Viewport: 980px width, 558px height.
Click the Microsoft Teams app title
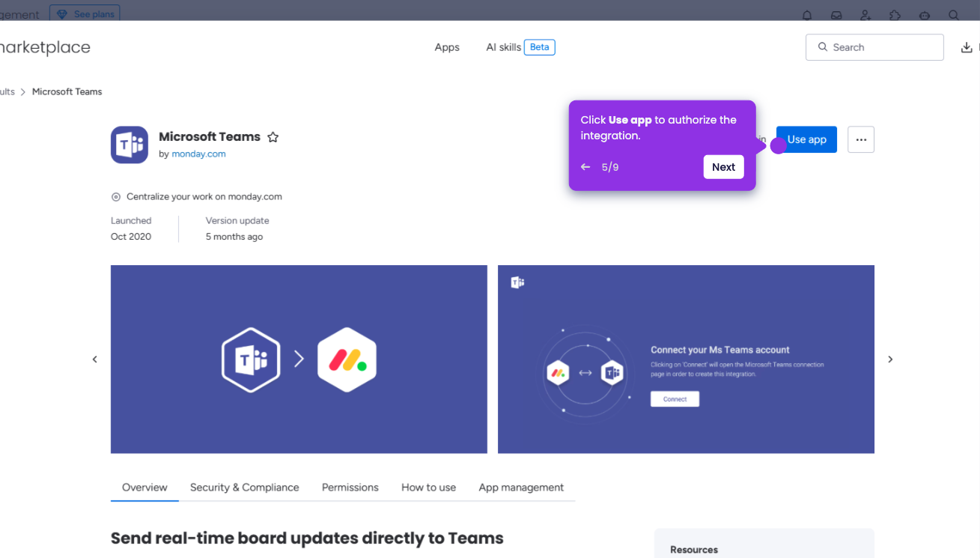click(x=210, y=136)
